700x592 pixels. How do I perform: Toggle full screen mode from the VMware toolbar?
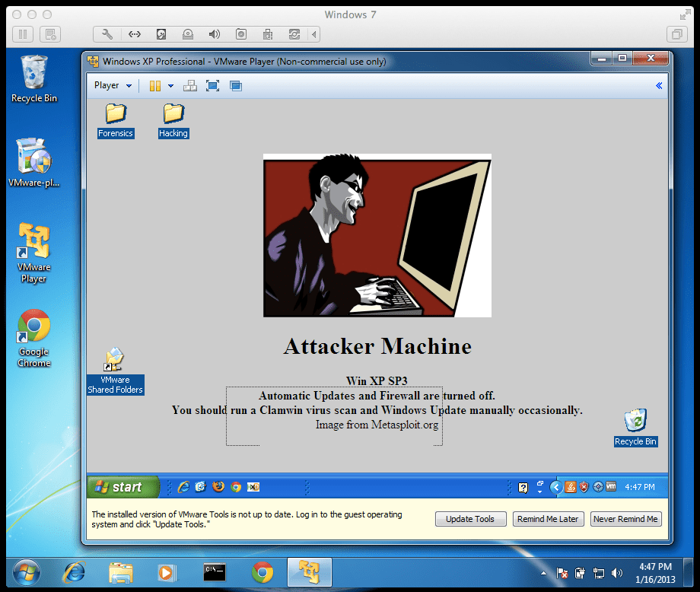pyautogui.click(x=213, y=85)
